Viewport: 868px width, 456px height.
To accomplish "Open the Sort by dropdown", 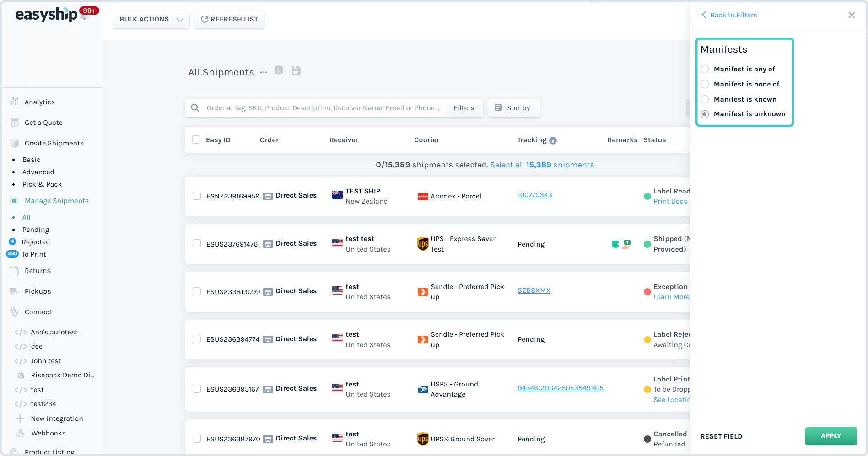I will pyautogui.click(x=514, y=108).
